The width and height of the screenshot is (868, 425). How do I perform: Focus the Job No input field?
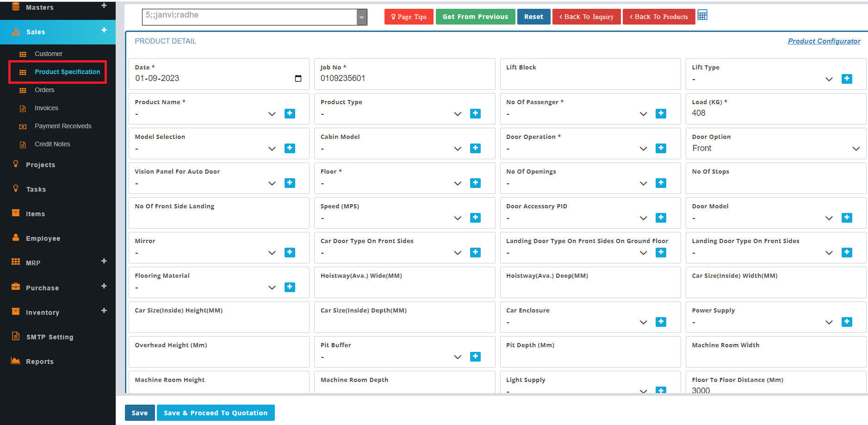pos(404,78)
